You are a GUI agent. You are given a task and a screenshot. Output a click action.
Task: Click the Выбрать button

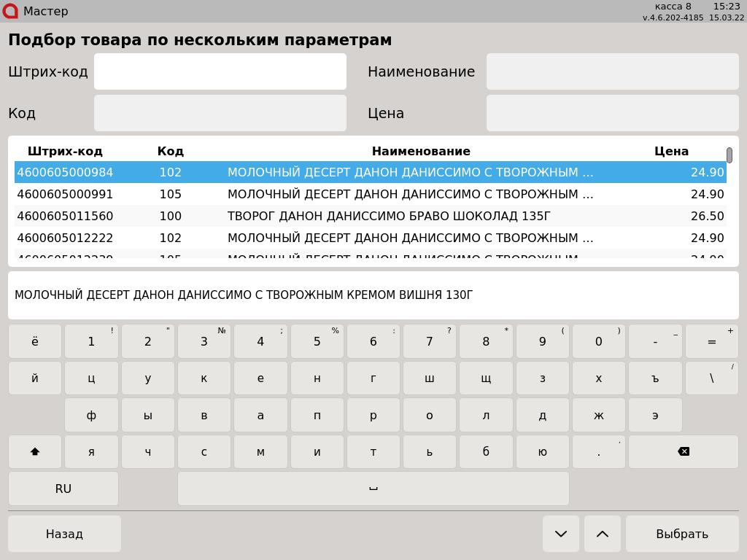(x=681, y=534)
